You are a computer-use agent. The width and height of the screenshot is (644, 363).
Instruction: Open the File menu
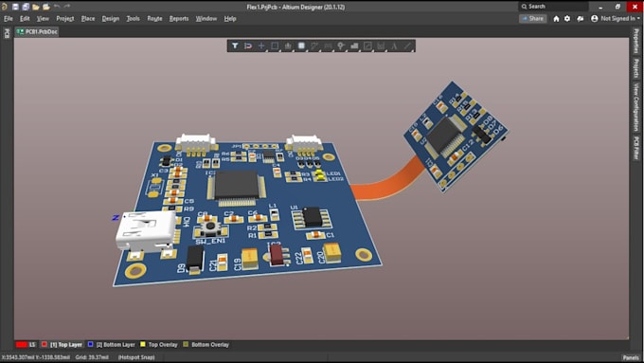tap(9, 19)
